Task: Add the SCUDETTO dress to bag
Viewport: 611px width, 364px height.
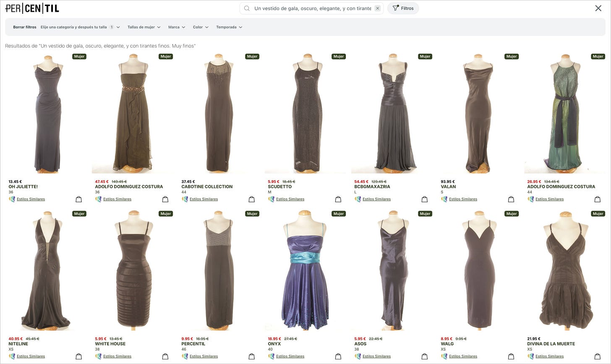Action: click(338, 199)
